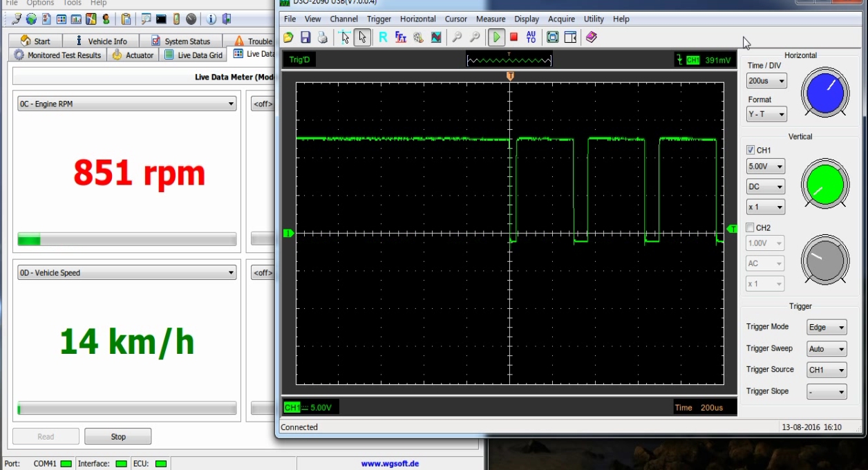
Task: Open the Measure menu
Action: click(x=490, y=19)
